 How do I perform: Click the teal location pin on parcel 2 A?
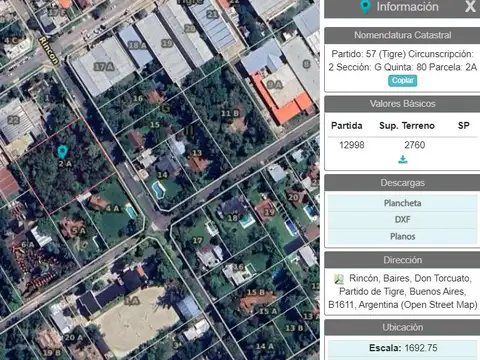click(x=62, y=152)
